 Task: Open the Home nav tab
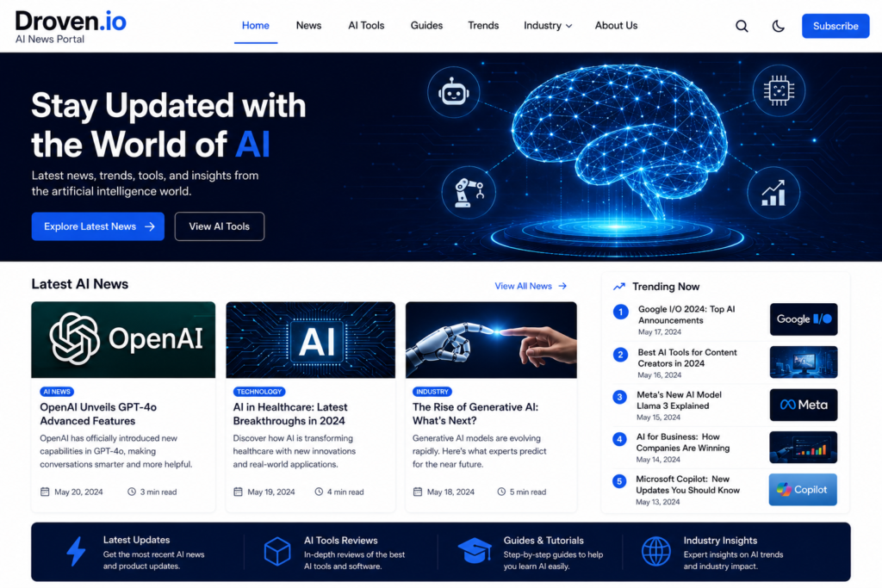[255, 25]
